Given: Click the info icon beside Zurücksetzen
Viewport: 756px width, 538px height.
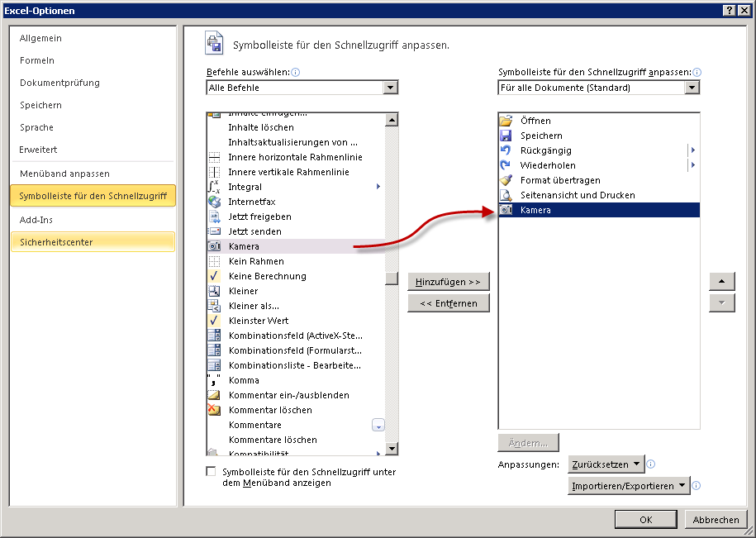Looking at the screenshot, I should (x=650, y=464).
